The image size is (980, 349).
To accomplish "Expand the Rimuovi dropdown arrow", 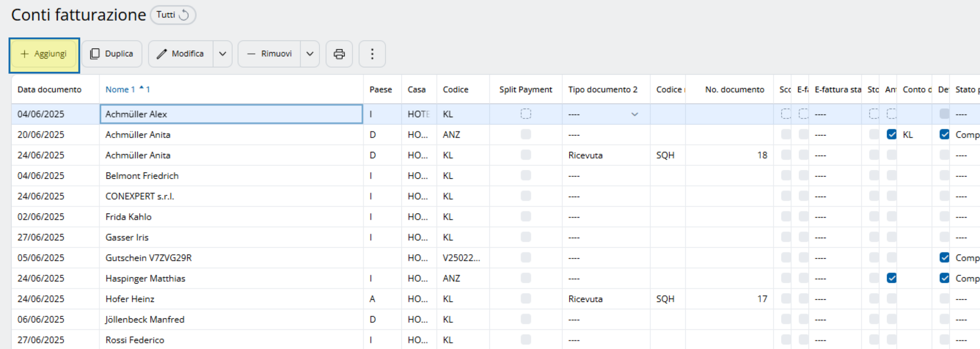I will coord(310,54).
